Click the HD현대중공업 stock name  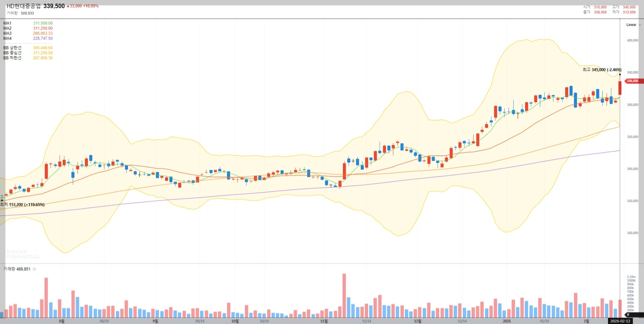pos(24,6)
